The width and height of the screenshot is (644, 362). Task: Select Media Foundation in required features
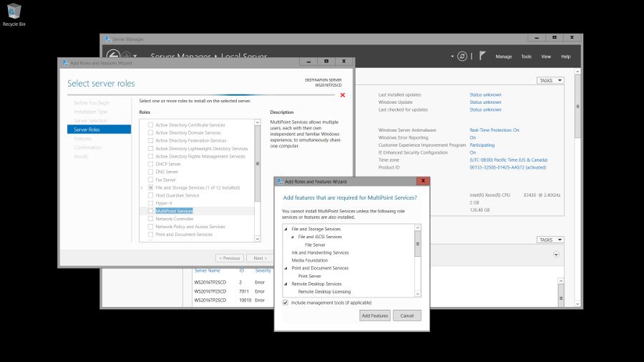[x=310, y=260]
